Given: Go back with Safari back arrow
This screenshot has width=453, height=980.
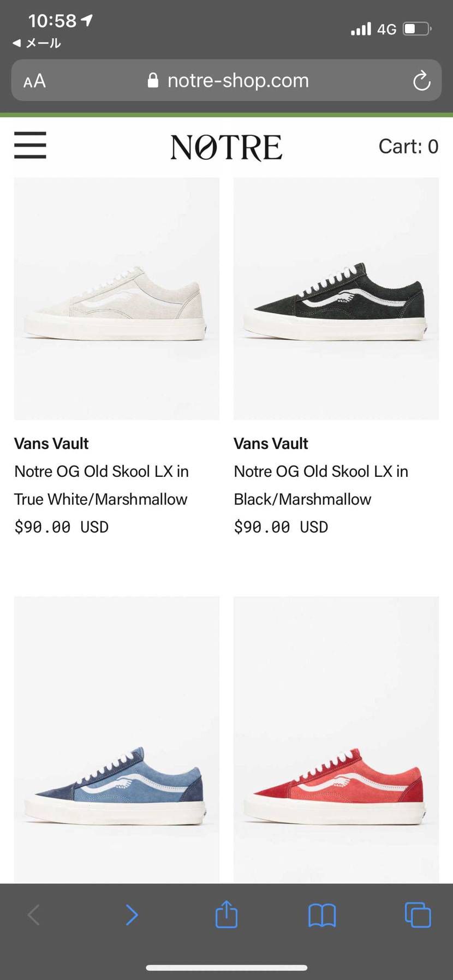Looking at the screenshot, I should 34,915.
